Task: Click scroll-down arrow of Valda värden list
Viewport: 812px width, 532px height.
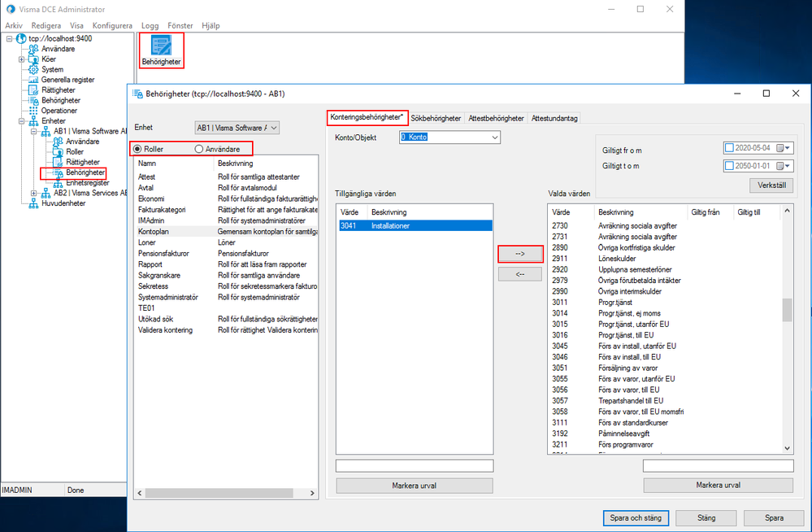Action: [x=787, y=448]
